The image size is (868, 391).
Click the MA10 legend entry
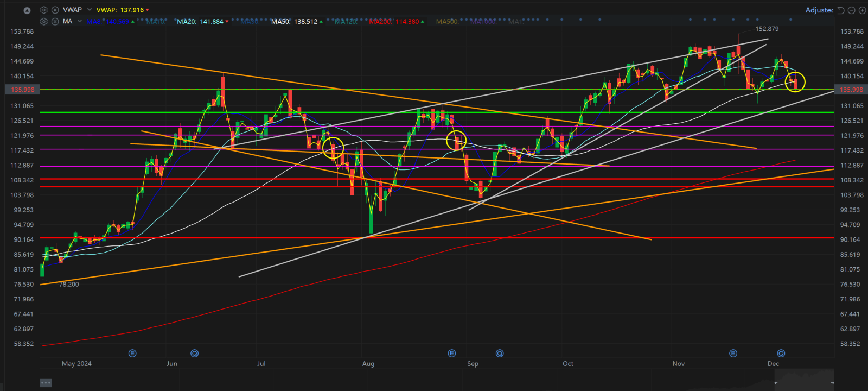pos(156,22)
